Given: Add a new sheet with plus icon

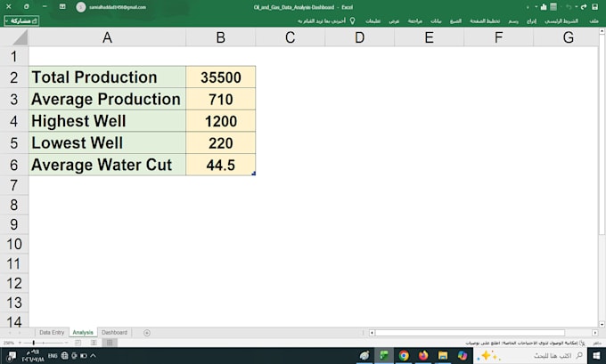Looking at the screenshot, I should click(147, 333).
